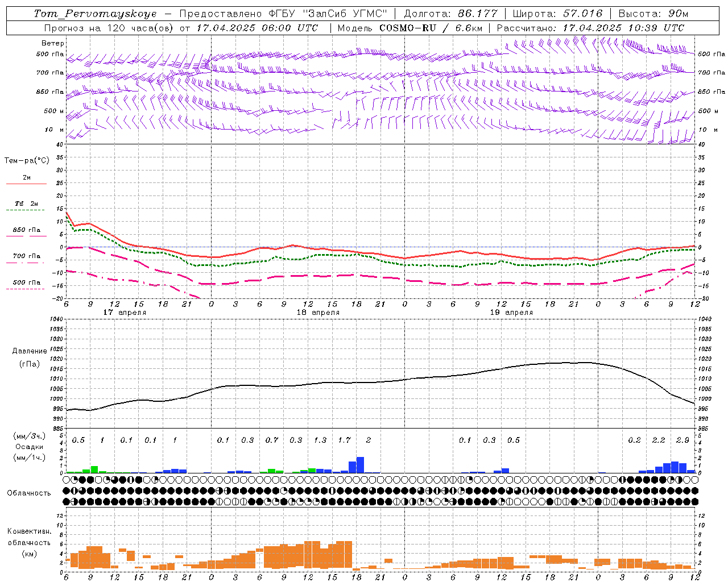Screen dimensions: 728x582
Task: Select the text "Предоставлено ФГБУ "ЗапСиб УГМС""
Action: 283,14
